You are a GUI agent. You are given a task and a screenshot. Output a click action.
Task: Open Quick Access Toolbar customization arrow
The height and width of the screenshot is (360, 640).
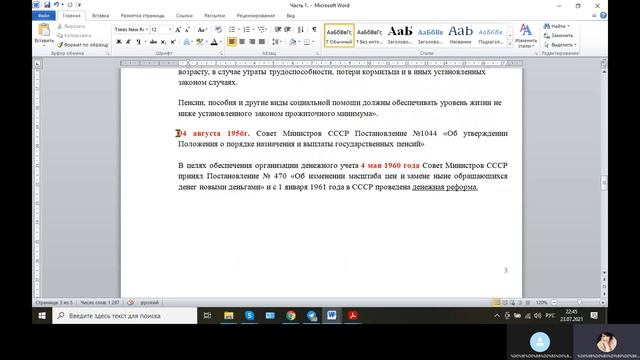(79, 5)
